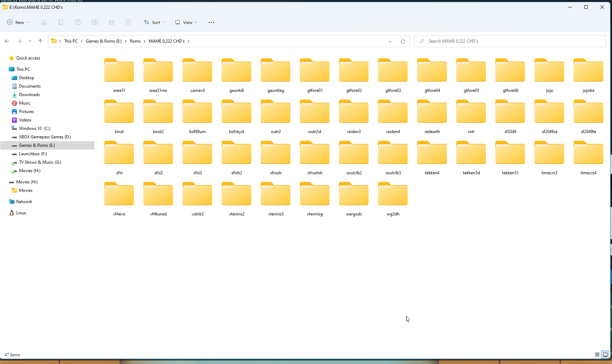Select the vtennisg folder
The image size is (612, 364).
[x=315, y=199]
